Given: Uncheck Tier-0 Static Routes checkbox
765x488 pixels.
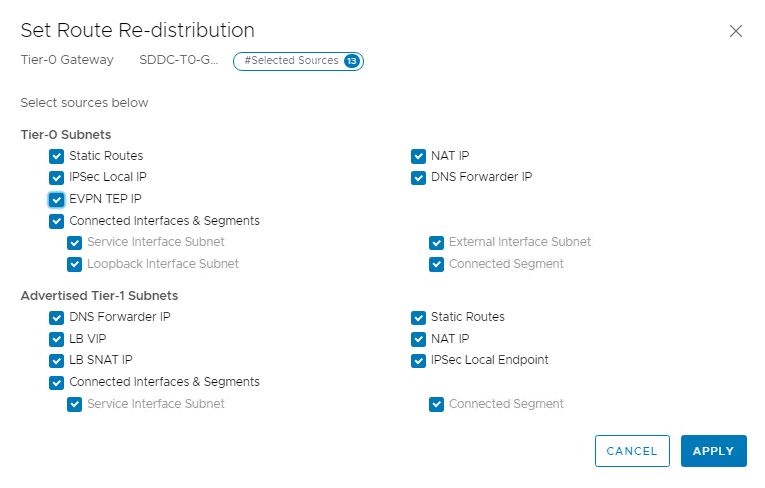Looking at the screenshot, I should tap(57, 156).
